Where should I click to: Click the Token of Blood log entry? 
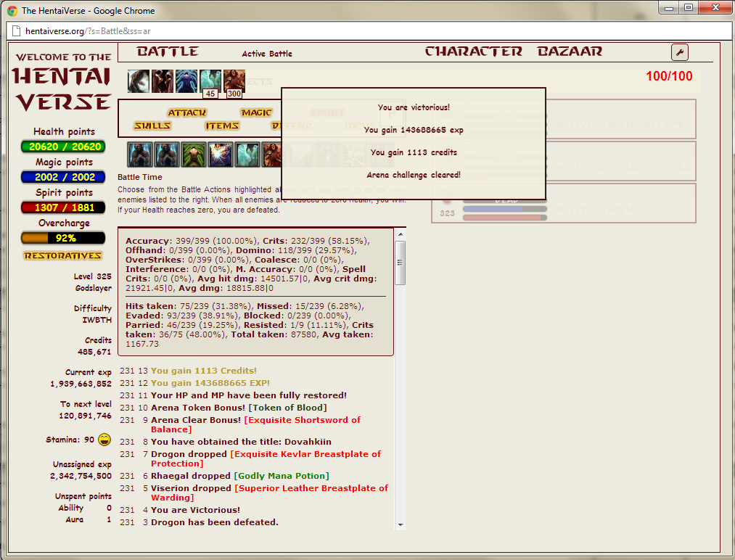(288, 408)
